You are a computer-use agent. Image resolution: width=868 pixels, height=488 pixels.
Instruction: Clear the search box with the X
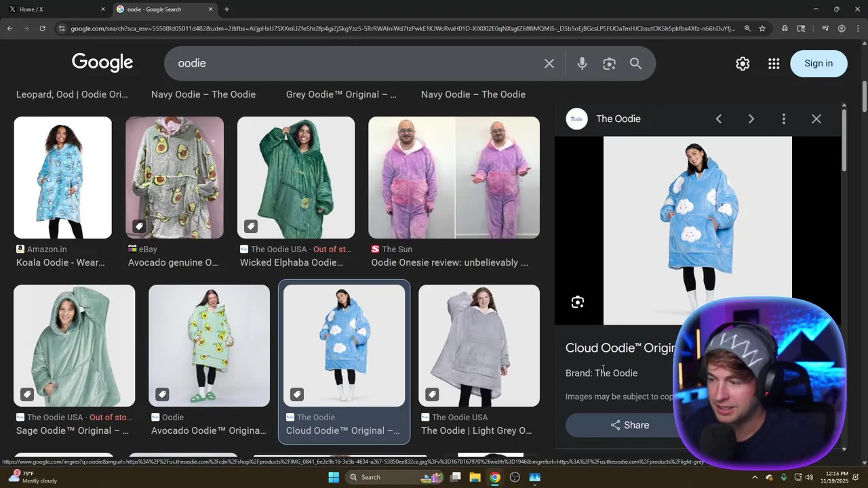(549, 63)
